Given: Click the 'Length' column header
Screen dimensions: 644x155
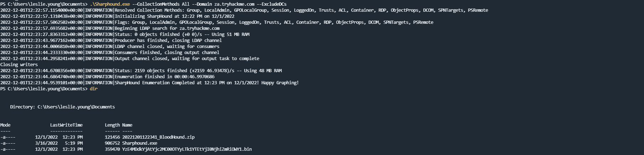Looking at the screenshot, I should click(x=112, y=125).
